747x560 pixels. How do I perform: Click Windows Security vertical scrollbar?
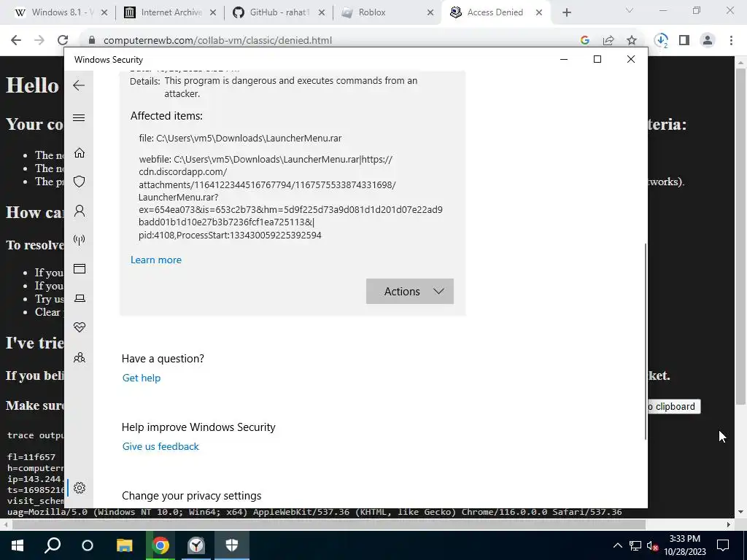[645, 341]
